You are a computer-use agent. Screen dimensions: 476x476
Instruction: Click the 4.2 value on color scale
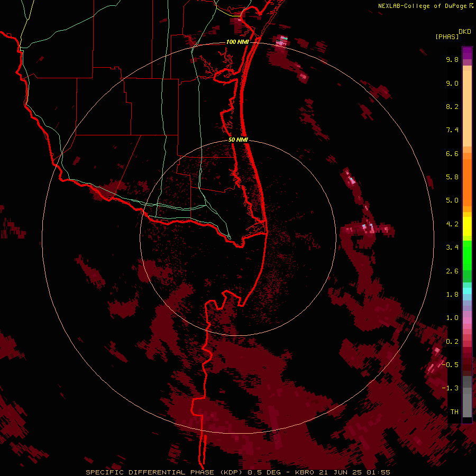pyautogui.click(x=452, y=224)
